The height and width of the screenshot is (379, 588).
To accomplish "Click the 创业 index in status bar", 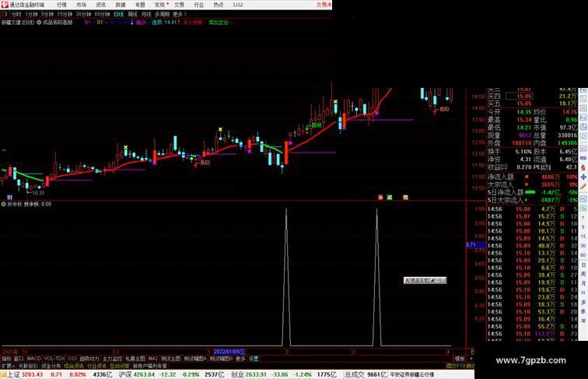I will pyautogui.click(x=237, y=374).
